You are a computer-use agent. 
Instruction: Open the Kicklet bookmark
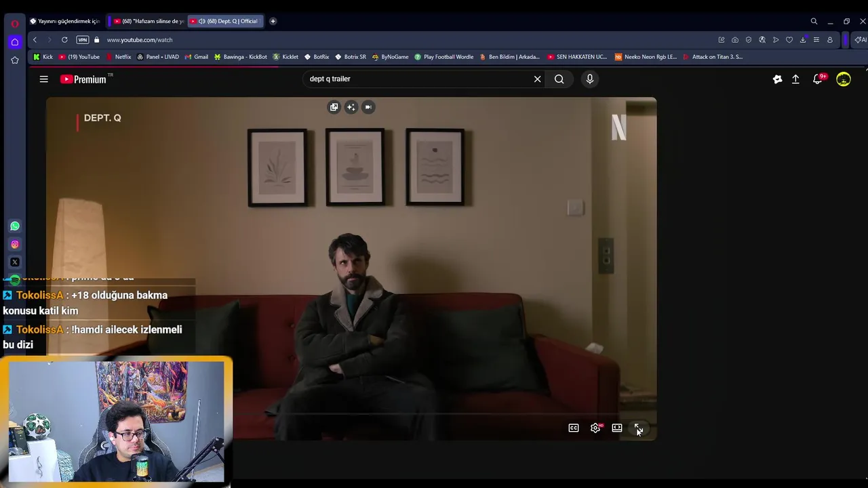(x=285, y=57)
